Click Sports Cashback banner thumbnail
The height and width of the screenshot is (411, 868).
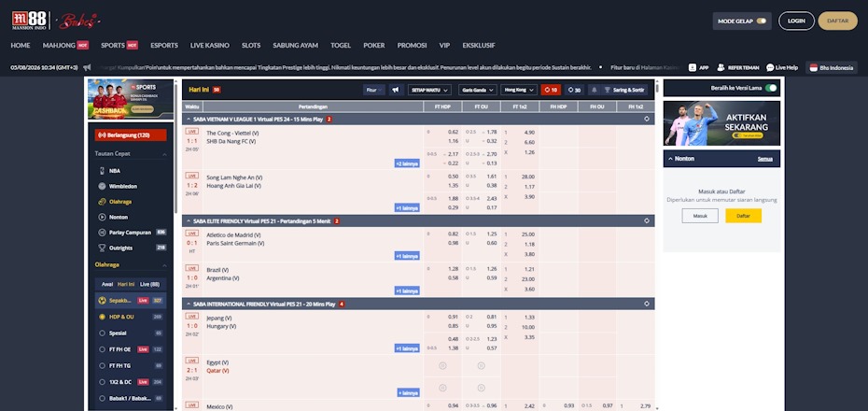tap(131, 100)
